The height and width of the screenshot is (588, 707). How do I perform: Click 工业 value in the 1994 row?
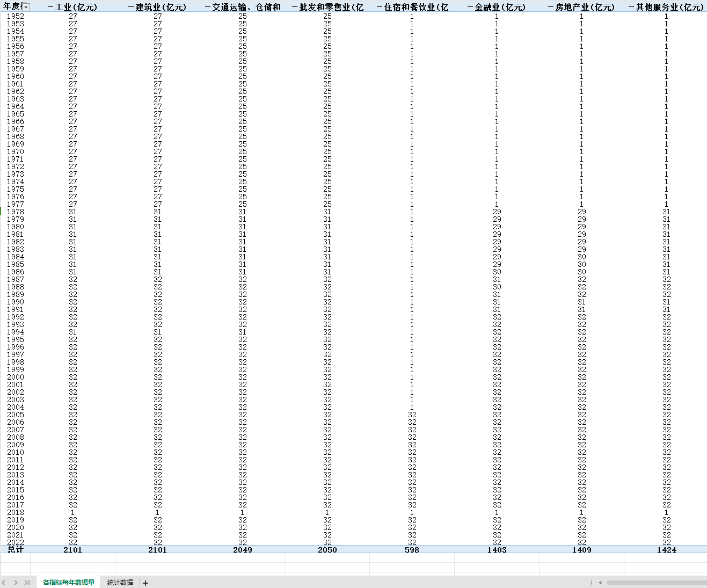[x=73, y=332]
